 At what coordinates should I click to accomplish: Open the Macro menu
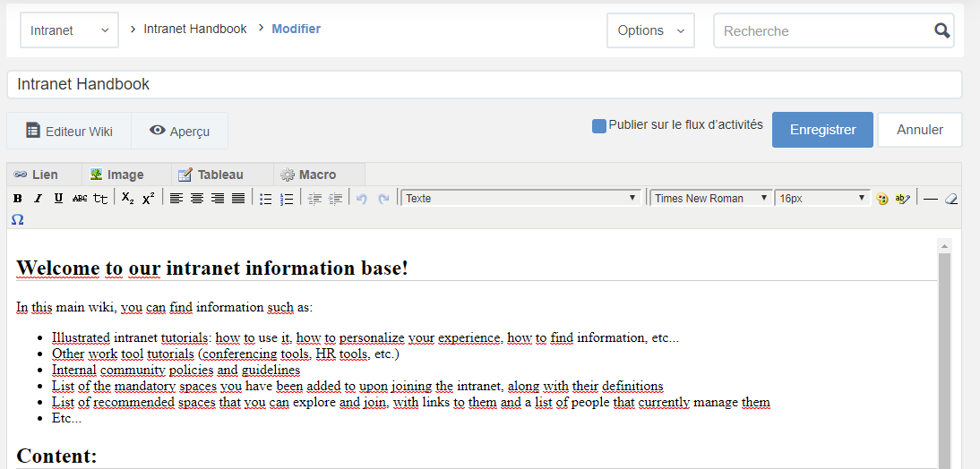click(x=308, y=175)
